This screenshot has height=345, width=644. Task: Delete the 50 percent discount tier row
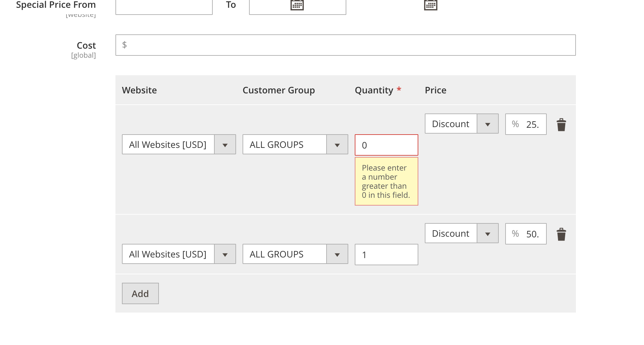(x=561, y=234)
